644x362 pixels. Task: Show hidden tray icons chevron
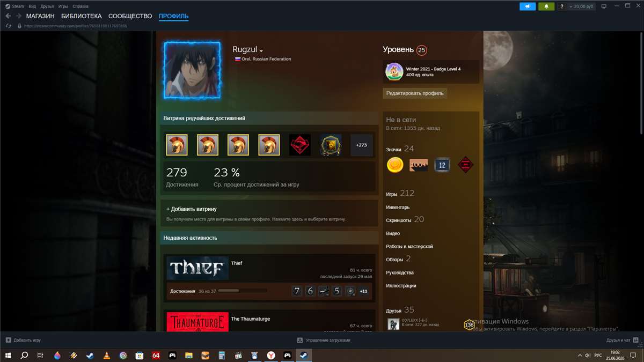(x=580, y=355)
